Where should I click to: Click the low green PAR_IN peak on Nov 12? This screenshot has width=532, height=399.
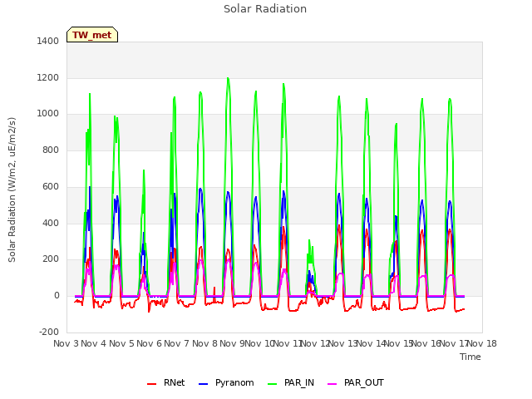(x=309, y=240)
